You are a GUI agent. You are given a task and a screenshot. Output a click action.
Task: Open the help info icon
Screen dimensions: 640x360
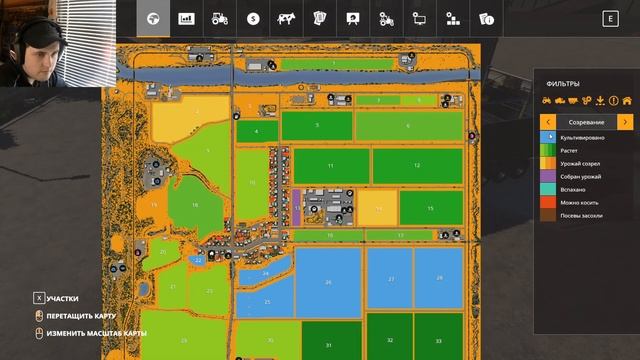[x=486, y=18]
